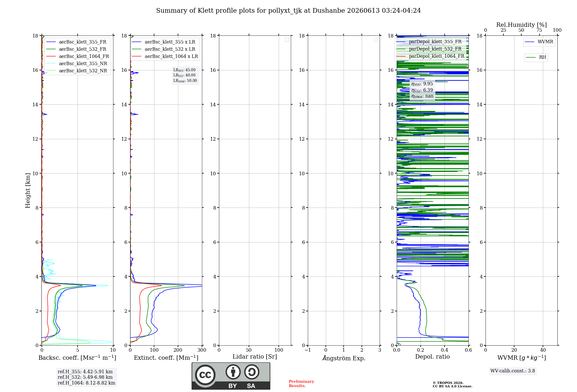577x392 pixels.
Task: Click legend entry 'aerBsc_klett_532 x LR'
Action: pyautogui.click(x=170, y=49)
